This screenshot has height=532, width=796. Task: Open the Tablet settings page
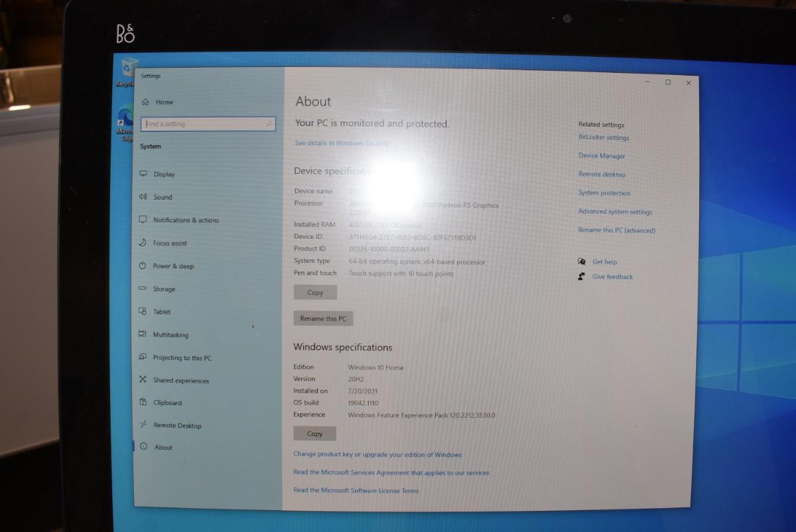click(x=162, y=312)
